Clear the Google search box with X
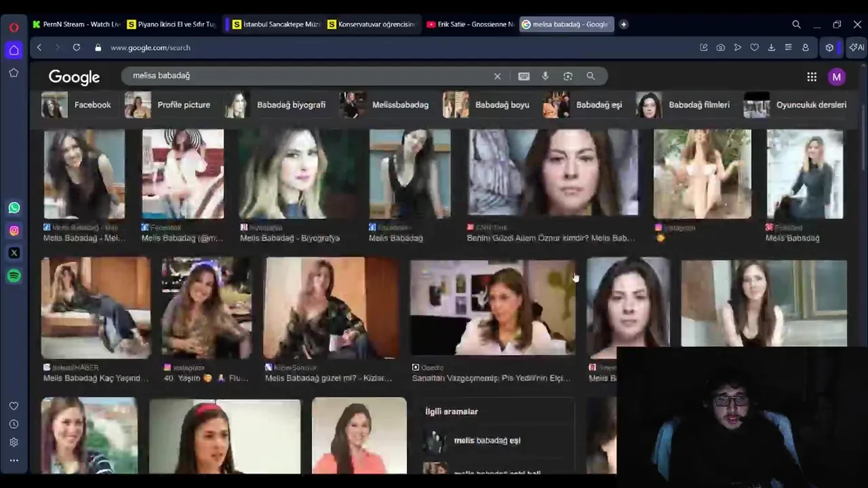Image resolution: width=868 pixels, height=488 pixels. point(497,76)
